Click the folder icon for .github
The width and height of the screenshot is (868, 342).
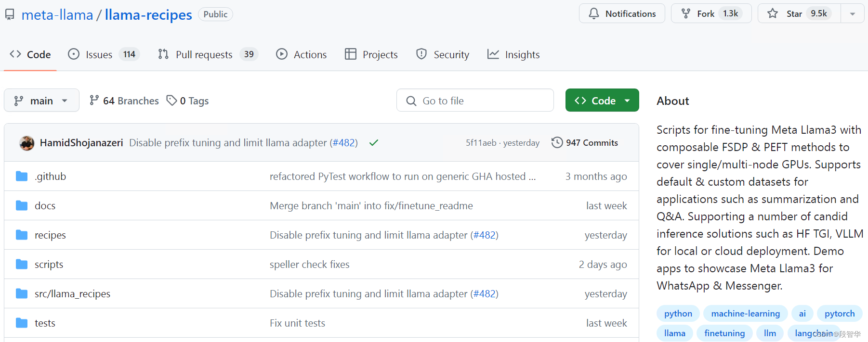pyautogui.click(x=22, y=176)
